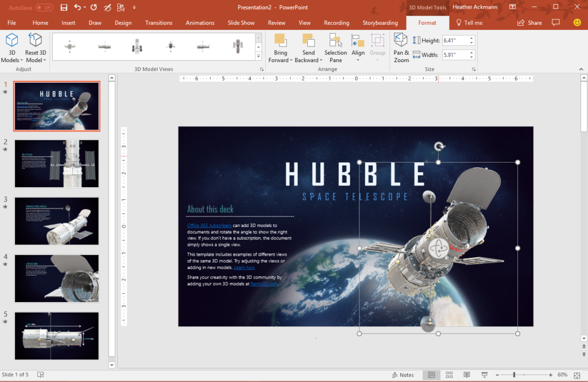Click the smiley feedback icon
The width and height of the screenshot is (588, 382).
point(577,22)
